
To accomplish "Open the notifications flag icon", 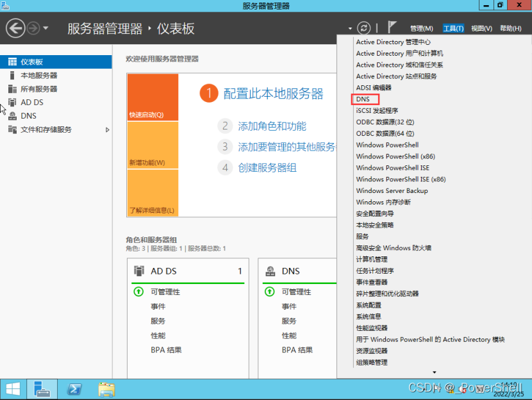I will tap(392, 27).
